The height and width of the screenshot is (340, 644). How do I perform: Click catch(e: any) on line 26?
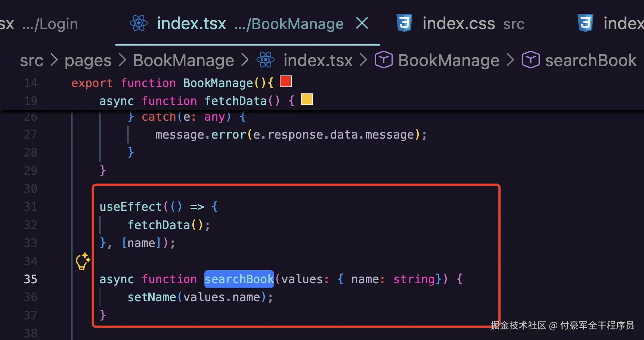(186, 117)
